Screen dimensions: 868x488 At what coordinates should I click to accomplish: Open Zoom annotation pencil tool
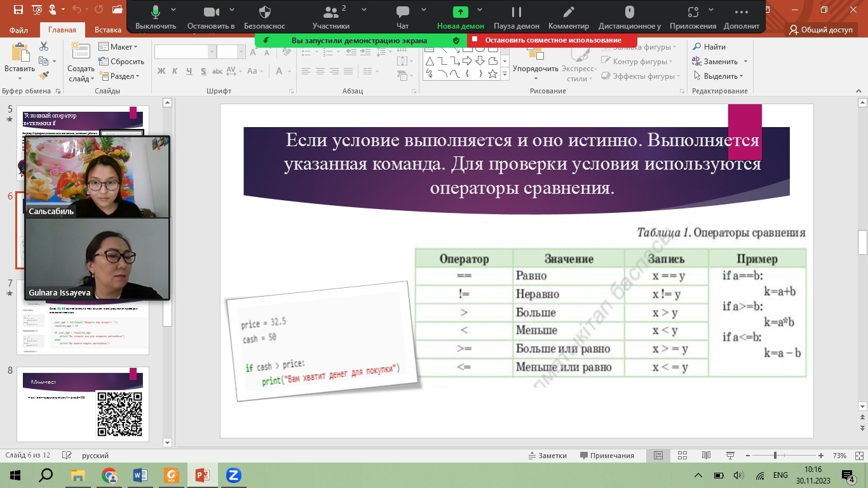click(569, 13)
